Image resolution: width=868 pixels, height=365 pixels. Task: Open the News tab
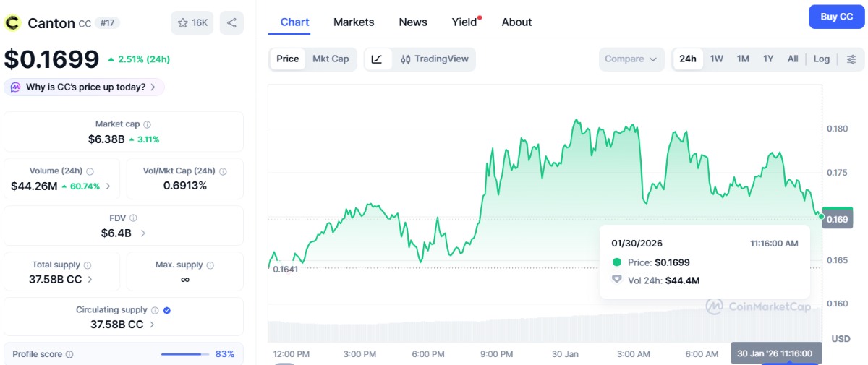click(413, 22)
